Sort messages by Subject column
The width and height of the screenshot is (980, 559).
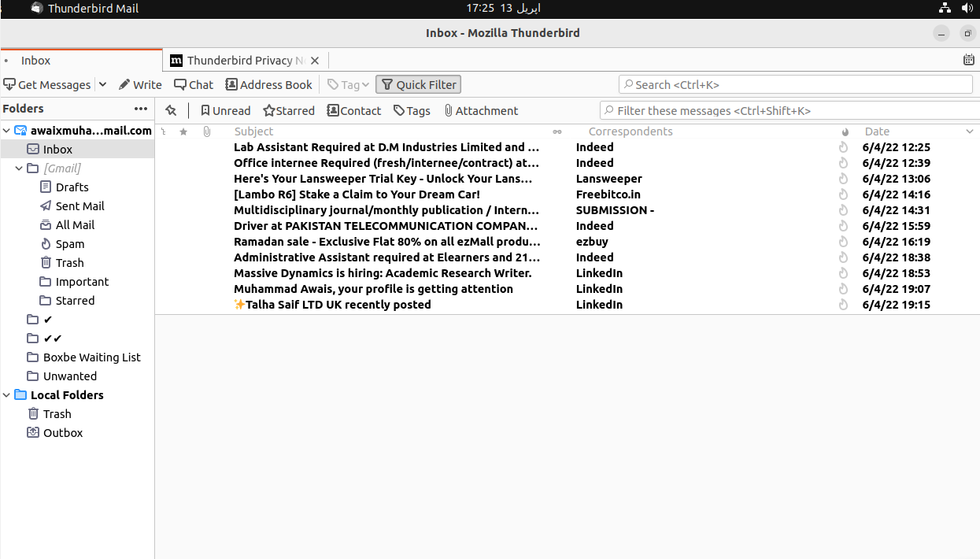[x=253, y=131]
